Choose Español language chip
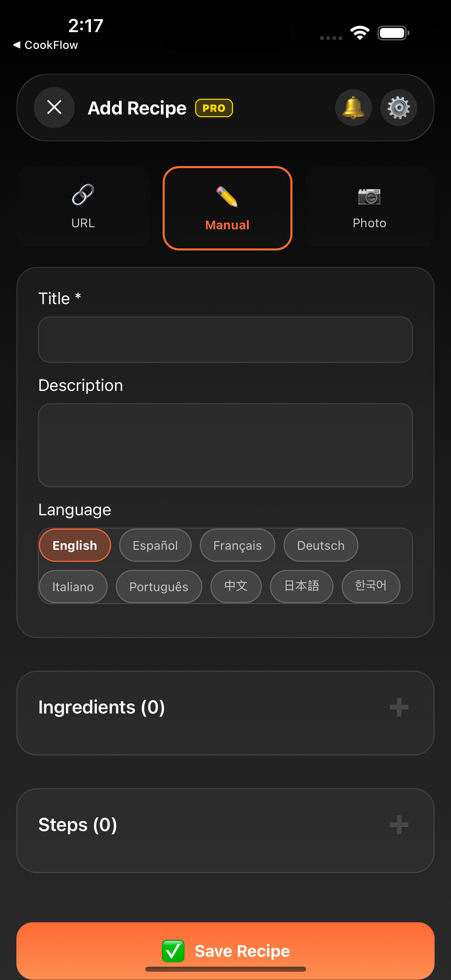The image size is (451, 980). 155,545
